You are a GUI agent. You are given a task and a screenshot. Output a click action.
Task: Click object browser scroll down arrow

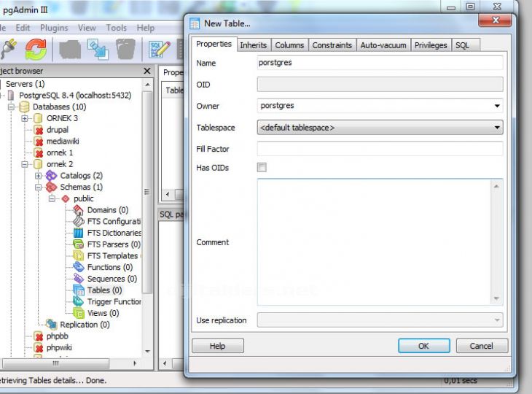147,351
